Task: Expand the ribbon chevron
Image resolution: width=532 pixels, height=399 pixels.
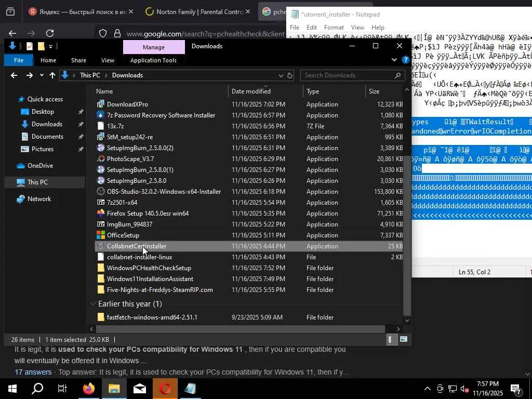Action: coord(394,60)
